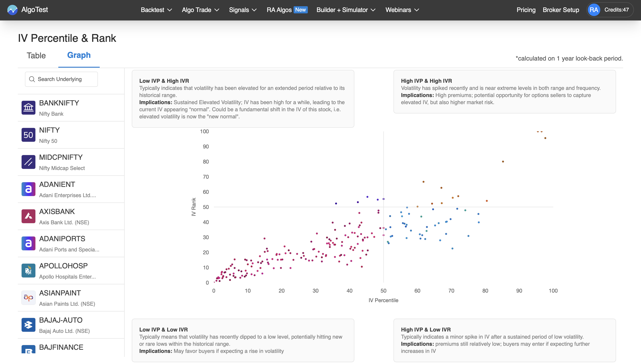Click the High IVP & High IVR heading

(x=426, y=81)
